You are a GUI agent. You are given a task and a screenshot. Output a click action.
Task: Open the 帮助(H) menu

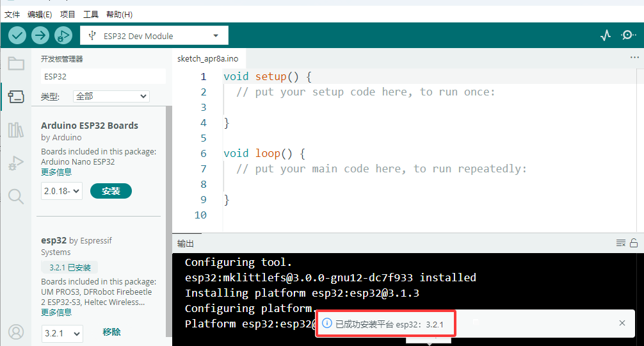point(119,14)
